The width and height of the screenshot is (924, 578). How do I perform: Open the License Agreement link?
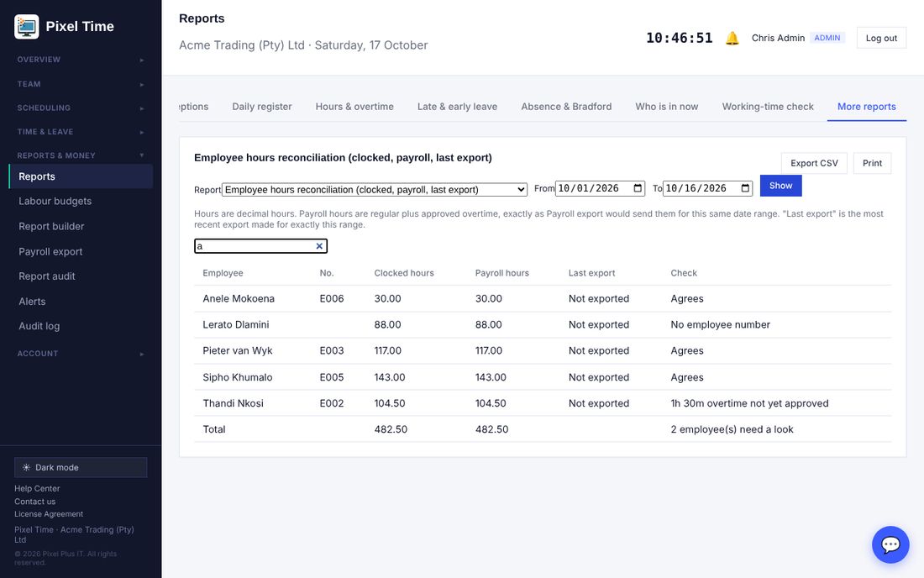pos(49,514)
